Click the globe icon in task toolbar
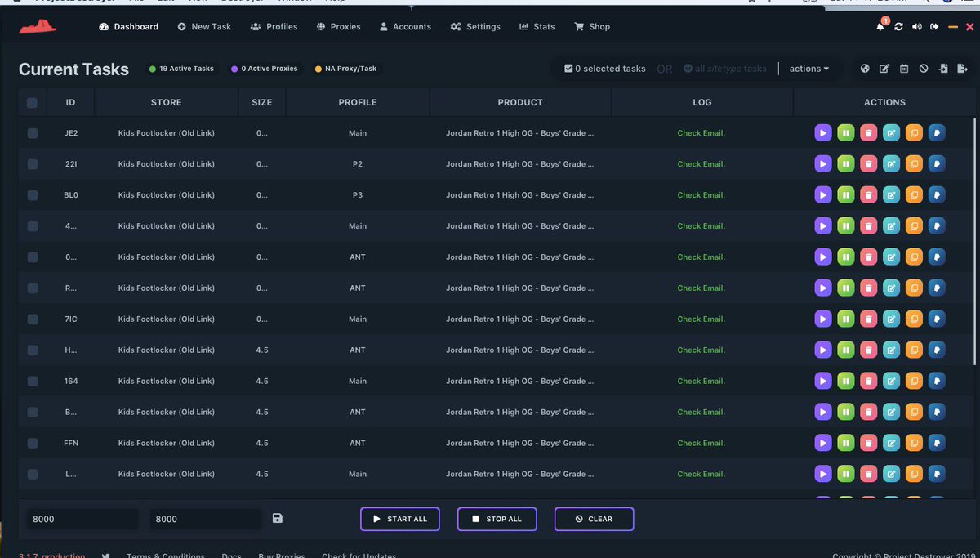980x558 pixels. [x=865, y=69]
